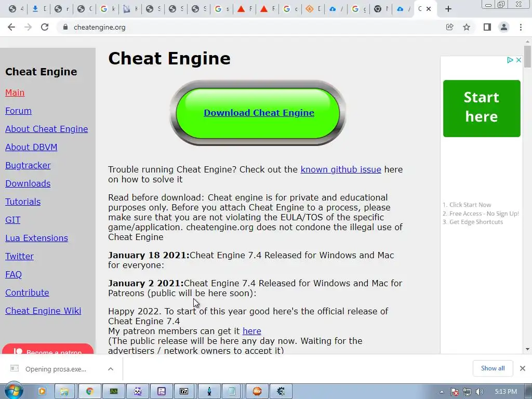This screenshot has width=532, height=399.
Task: Click the page vertical scrollbar thumb
Action: [x=527, y=56]
